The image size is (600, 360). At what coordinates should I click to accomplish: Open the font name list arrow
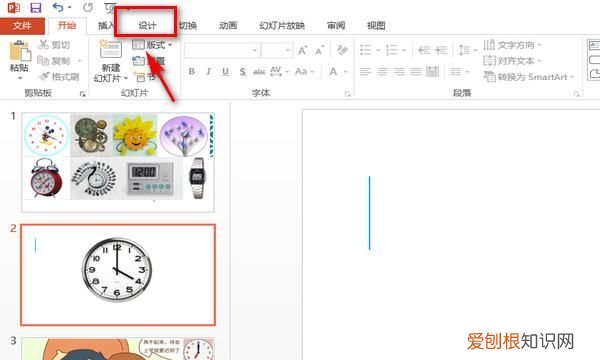tap(255, 50)
